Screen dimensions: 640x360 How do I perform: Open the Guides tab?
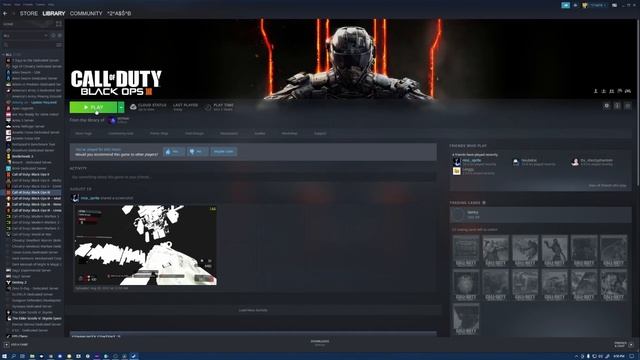coord(260,133)
